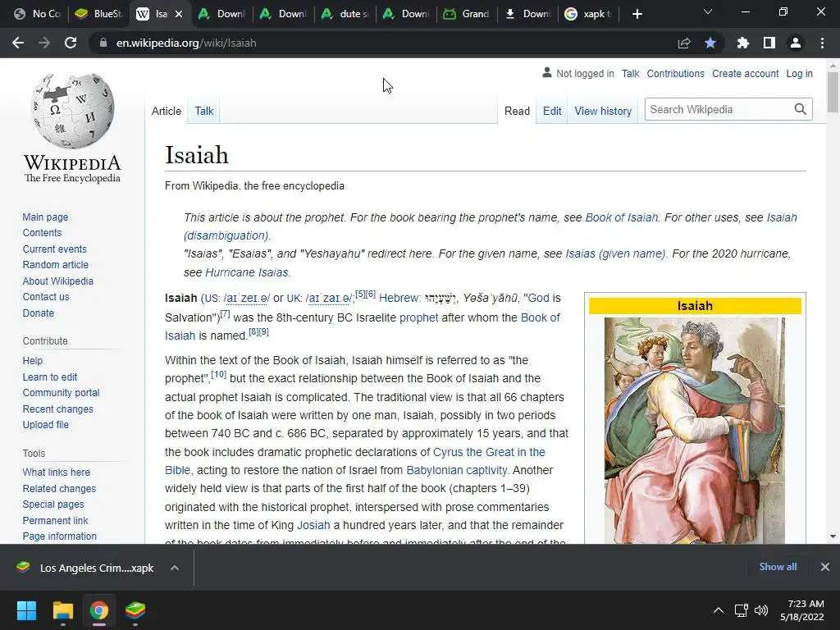Open Chrome three-dot menu

822,43
